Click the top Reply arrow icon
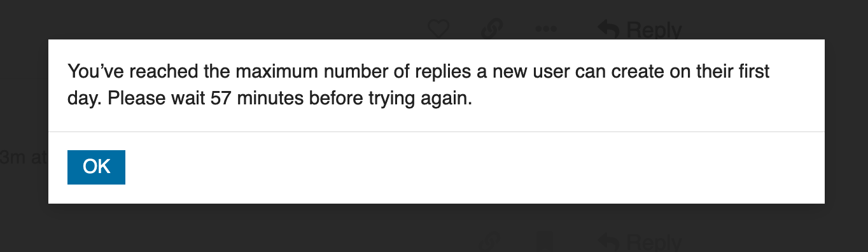Screen dimensions: 868x252 (x=609, y=29)
